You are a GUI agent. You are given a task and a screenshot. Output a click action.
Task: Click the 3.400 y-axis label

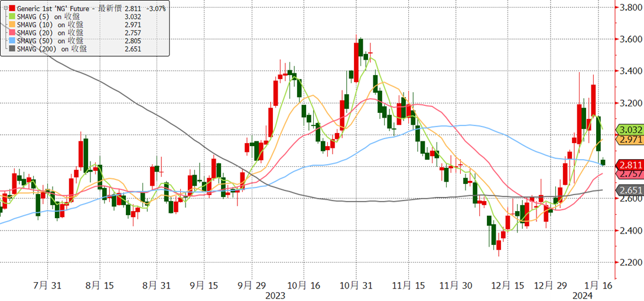(x=631, y=71)
